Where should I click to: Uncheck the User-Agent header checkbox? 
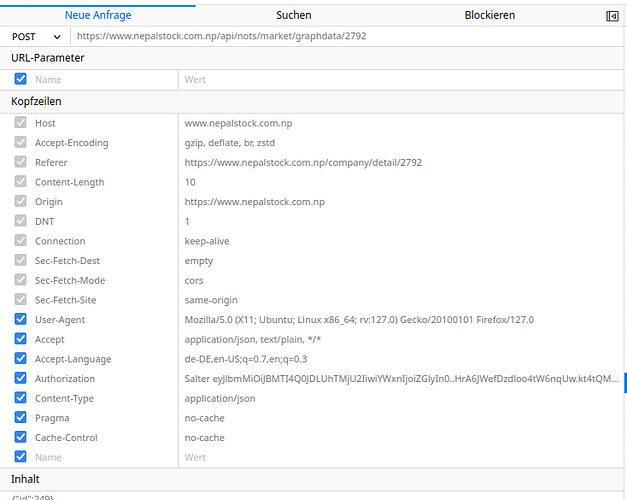[21, 320]
